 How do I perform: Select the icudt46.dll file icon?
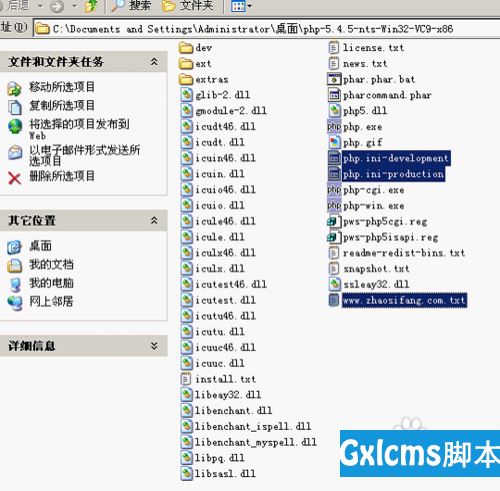[x=187, y=126]
